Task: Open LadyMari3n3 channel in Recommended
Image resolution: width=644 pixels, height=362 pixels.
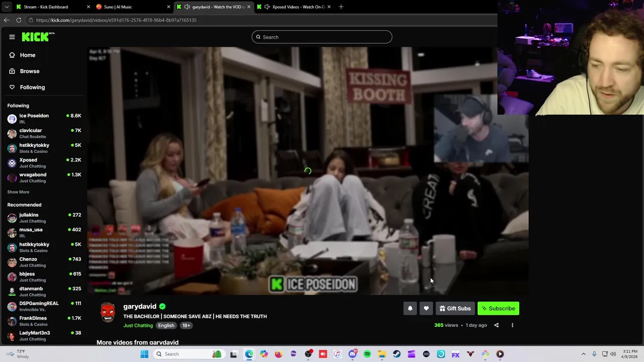Action: click(44, 335)
